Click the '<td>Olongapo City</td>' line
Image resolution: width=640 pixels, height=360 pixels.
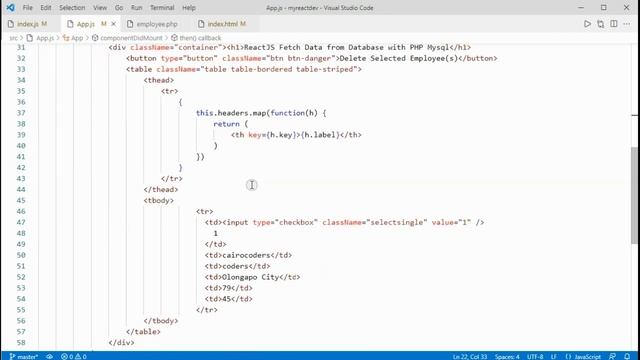tap(252, 277)
